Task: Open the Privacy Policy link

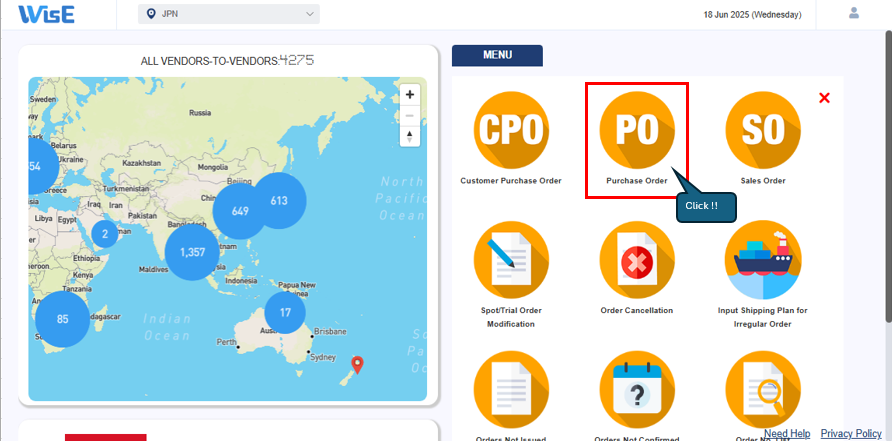Action: coord(851,433)
